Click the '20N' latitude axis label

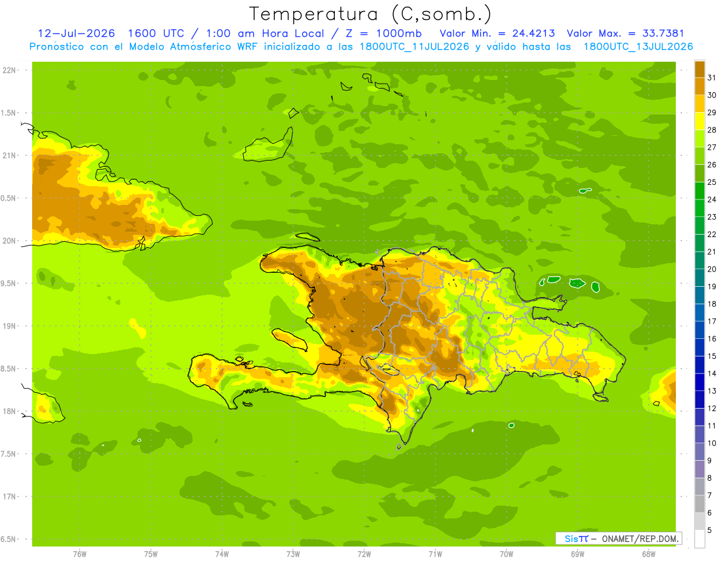point(10,241)
